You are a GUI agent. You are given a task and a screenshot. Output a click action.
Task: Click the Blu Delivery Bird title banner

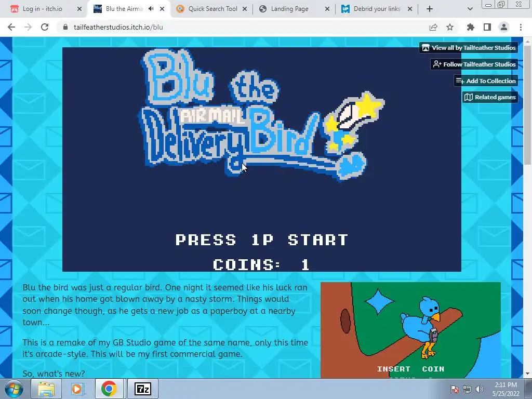262,115
